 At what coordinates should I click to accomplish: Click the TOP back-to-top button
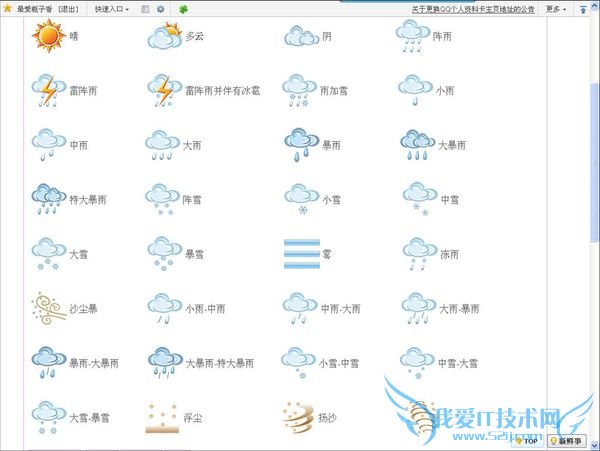(528, 441)
